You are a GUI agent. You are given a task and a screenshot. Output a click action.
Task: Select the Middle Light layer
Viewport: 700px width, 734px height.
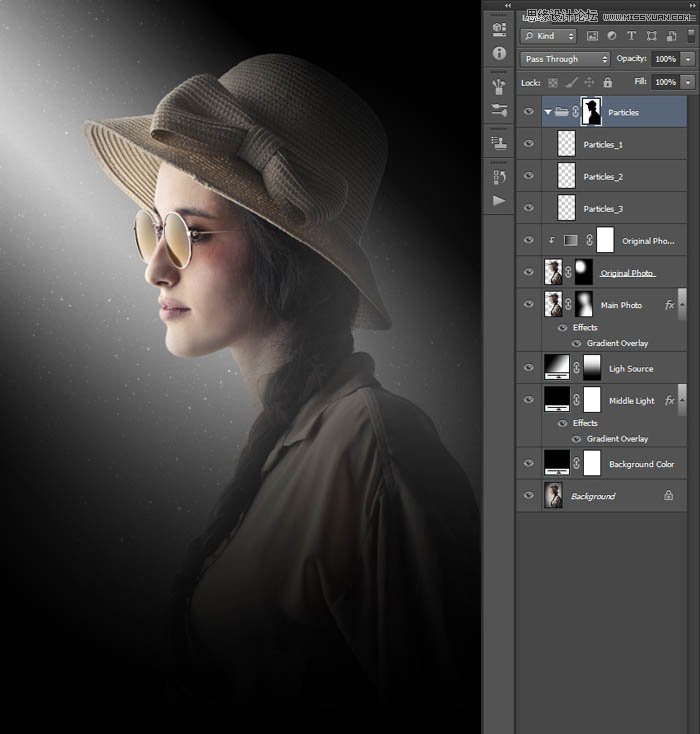pos(632,401)
